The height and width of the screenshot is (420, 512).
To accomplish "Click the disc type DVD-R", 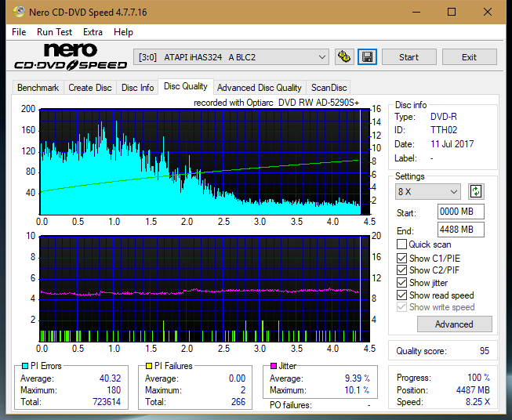I will point(444,117).
